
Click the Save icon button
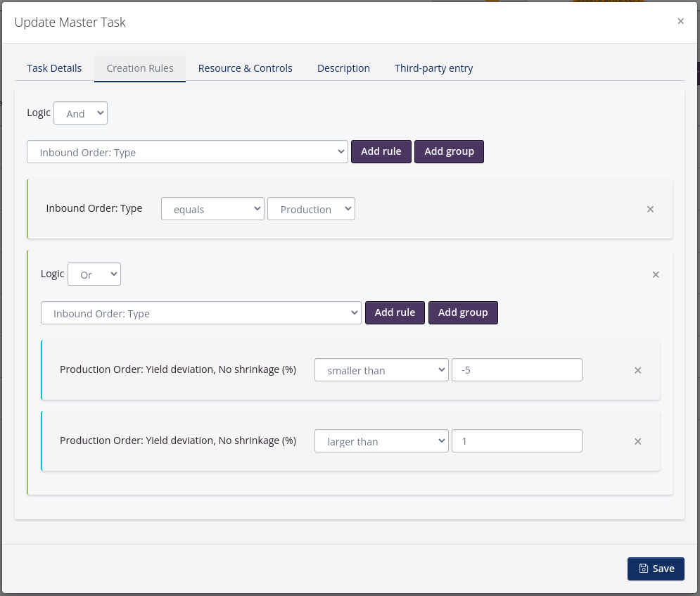[x=644, y=569]
